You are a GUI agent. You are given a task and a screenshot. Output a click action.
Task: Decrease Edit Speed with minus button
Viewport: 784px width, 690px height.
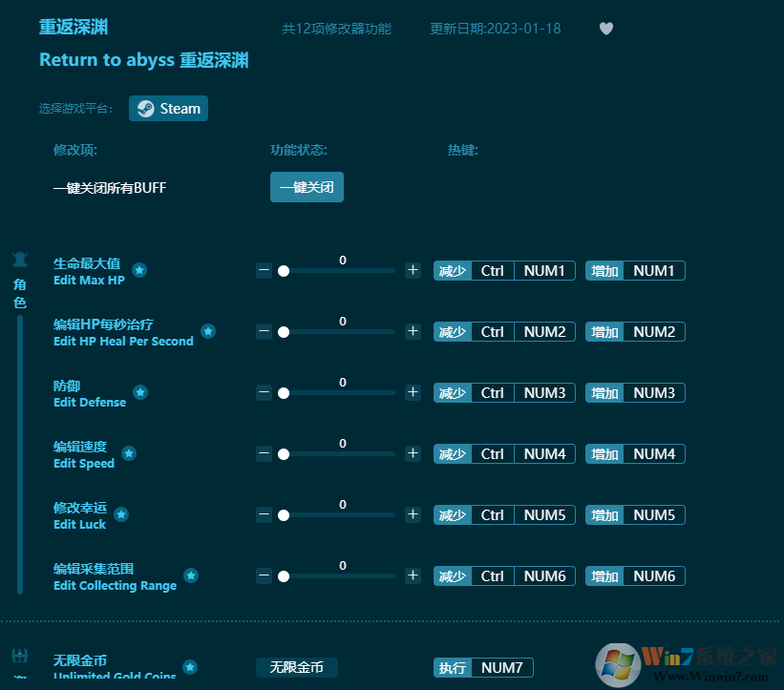264,453
